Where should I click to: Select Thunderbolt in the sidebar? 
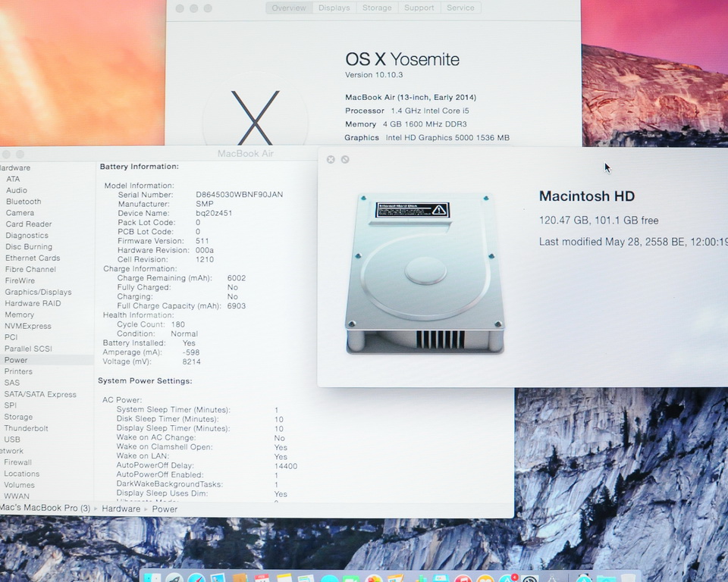pos(26,428)
